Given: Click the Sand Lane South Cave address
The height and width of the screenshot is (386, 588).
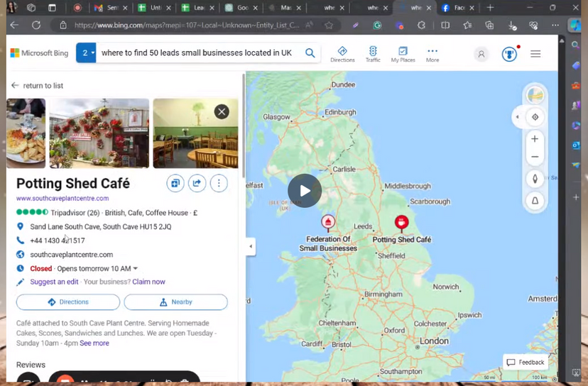Looking at the screenshot, I should (x=101, y=227).
